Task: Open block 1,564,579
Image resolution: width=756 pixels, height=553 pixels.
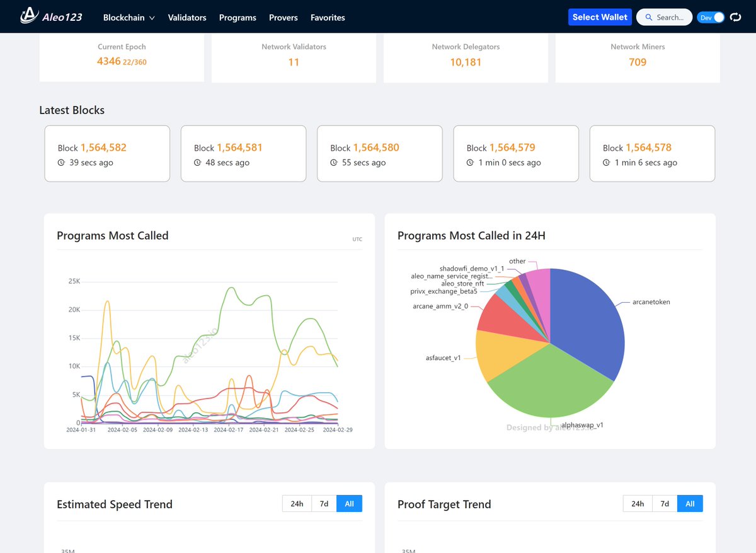Action: [x=512, y=148]
